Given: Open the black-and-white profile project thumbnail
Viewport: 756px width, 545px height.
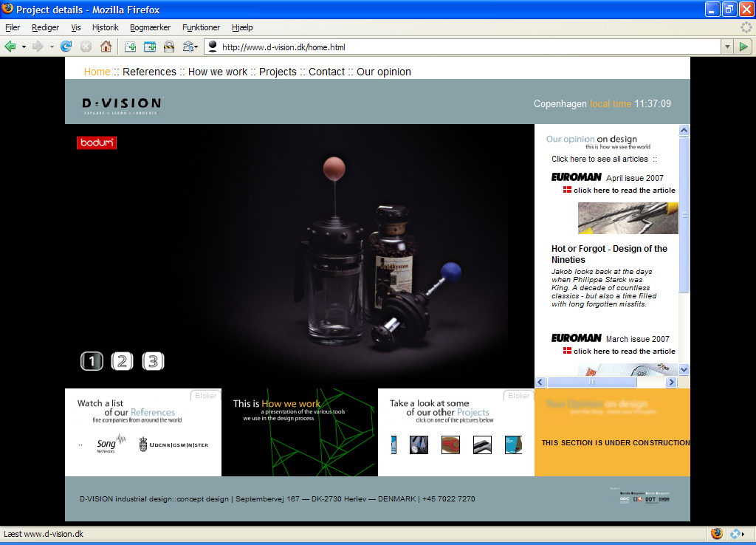Looking at the screenshot, I should pos(482,445).
